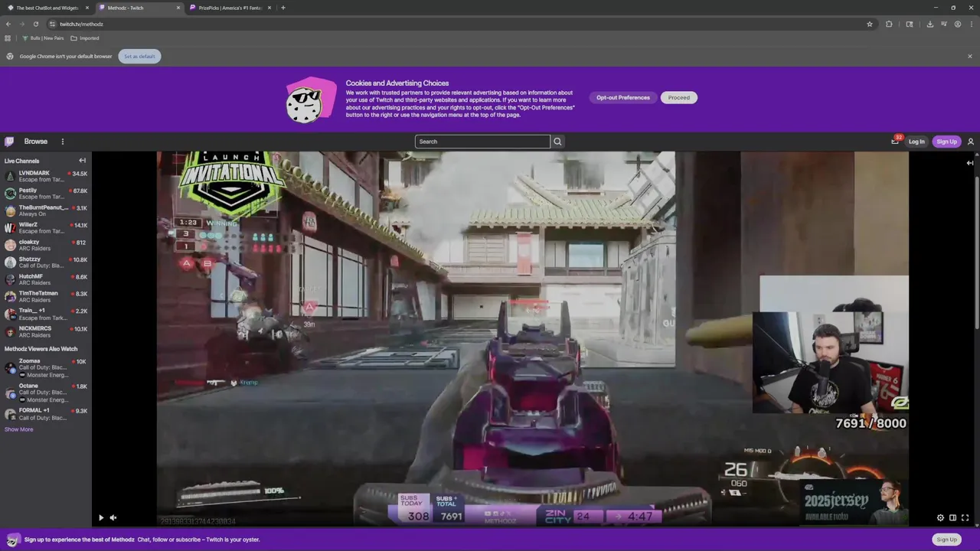Collapse the chat panel arrow icon

969,163
